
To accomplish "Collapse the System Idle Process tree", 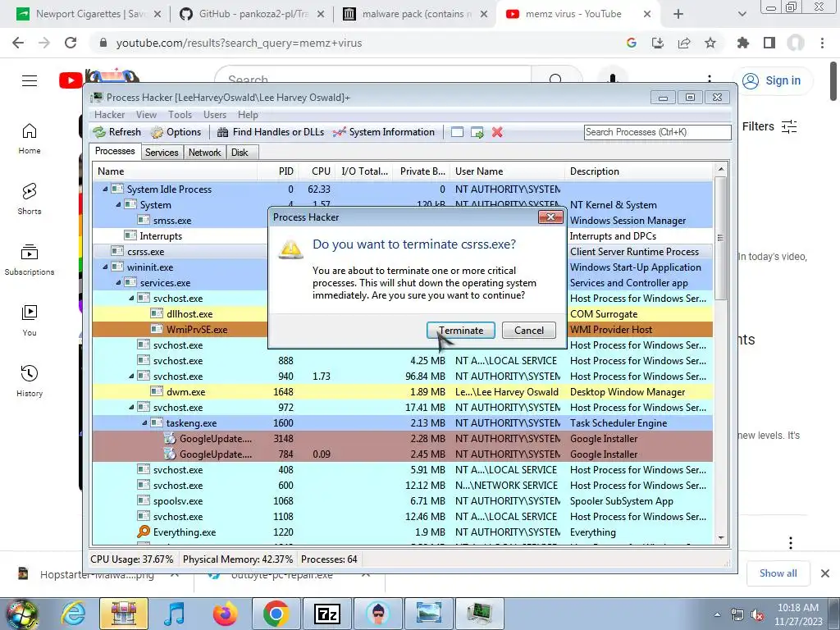I will [x=105, y=189].
